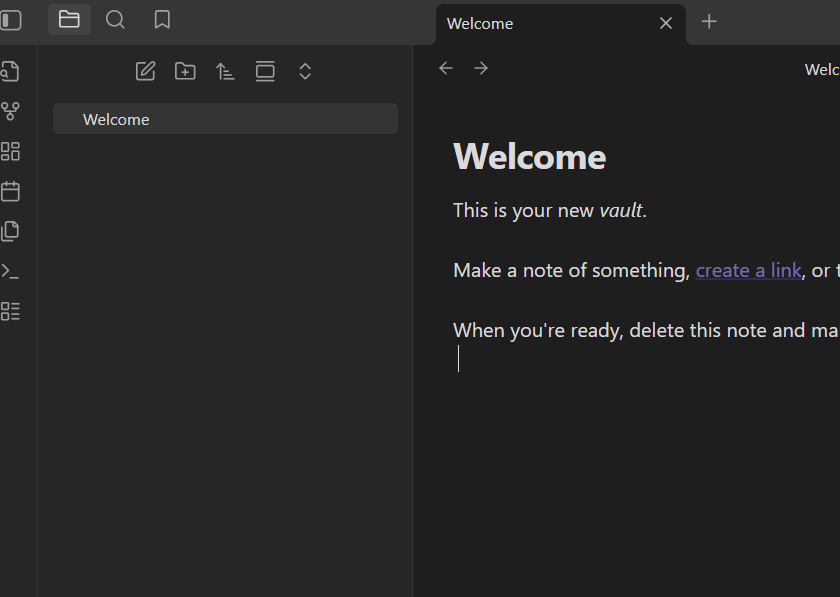Close the Welcome tab
This screenshot has width=840, height=597.
(x=666, y=23)
